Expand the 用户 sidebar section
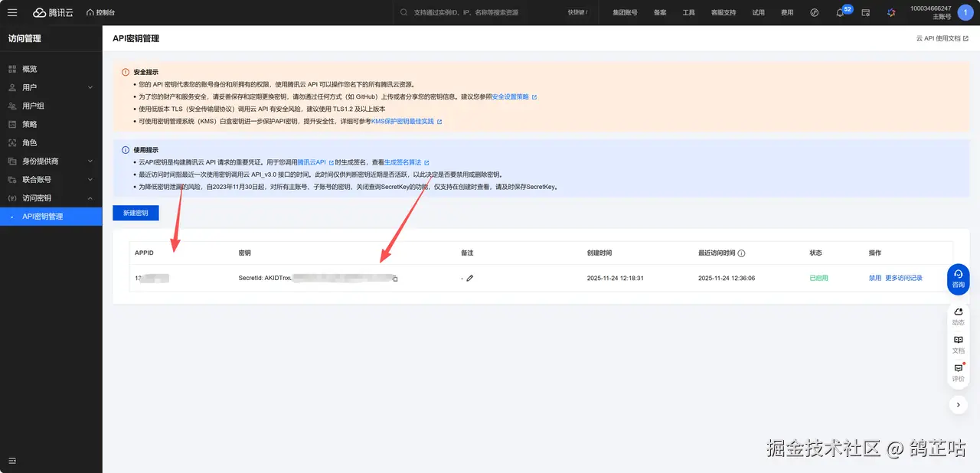980x473 pixels. (51, 87)
